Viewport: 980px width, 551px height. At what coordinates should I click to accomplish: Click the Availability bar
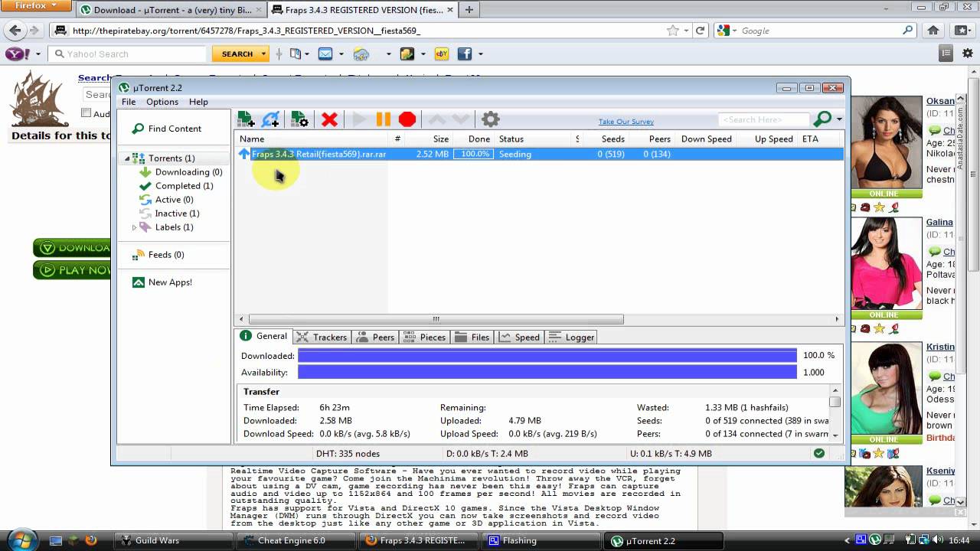click(x=547, y=372)
